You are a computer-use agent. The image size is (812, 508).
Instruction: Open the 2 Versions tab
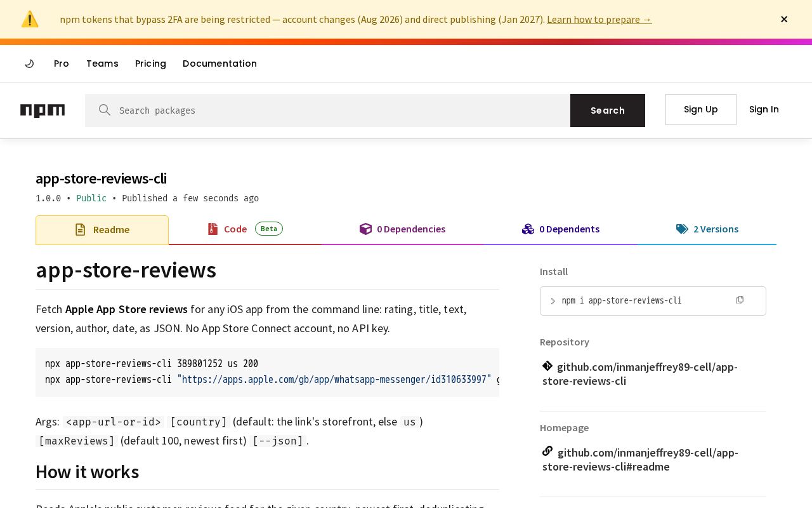(707, 229)
